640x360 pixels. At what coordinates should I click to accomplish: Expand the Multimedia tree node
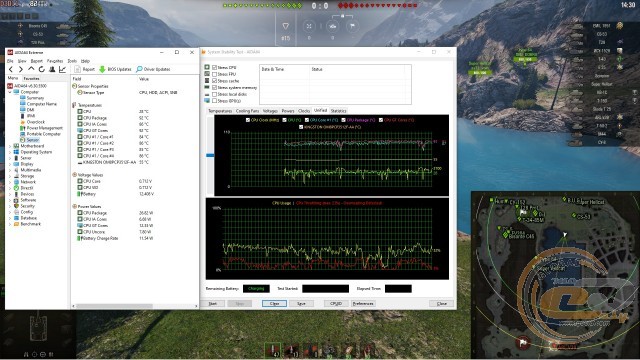pos(10,170)
